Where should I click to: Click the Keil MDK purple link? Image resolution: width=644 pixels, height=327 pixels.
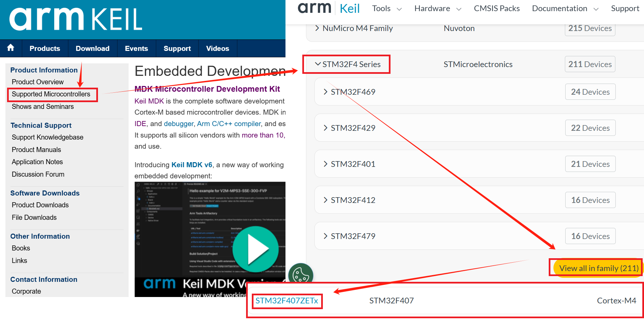tap(149, 101)
